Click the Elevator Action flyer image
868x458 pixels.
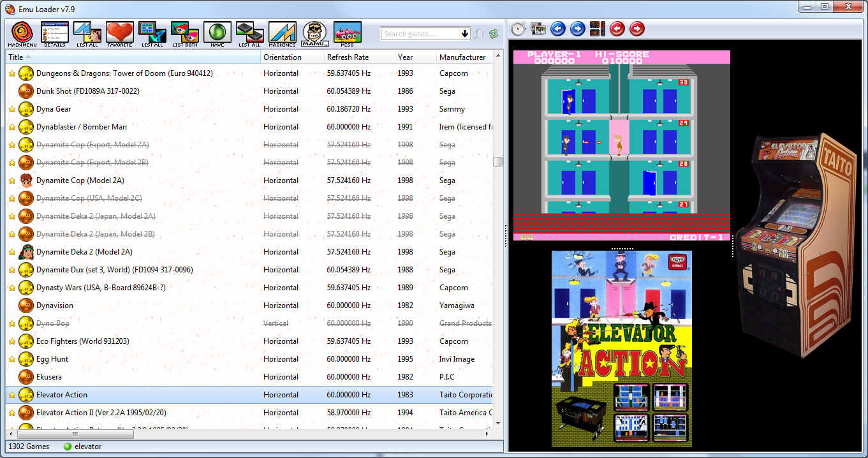(x=622, y=348)
